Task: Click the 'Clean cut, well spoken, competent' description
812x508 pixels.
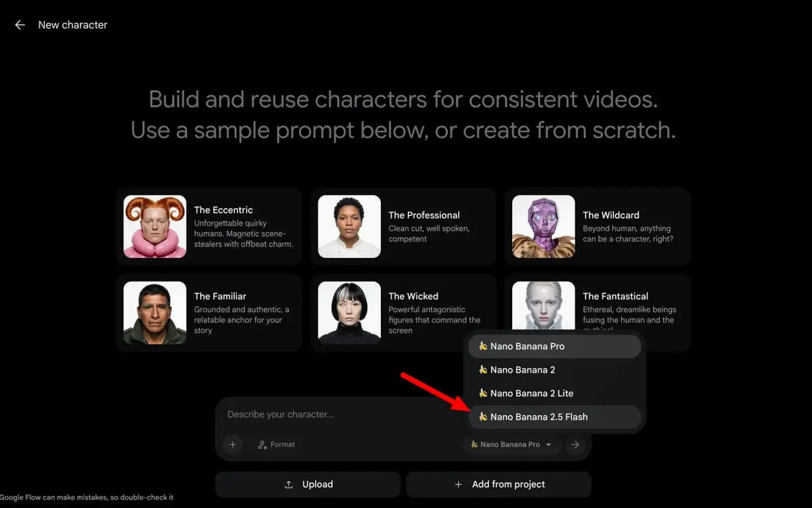Action: click(429, 234)
